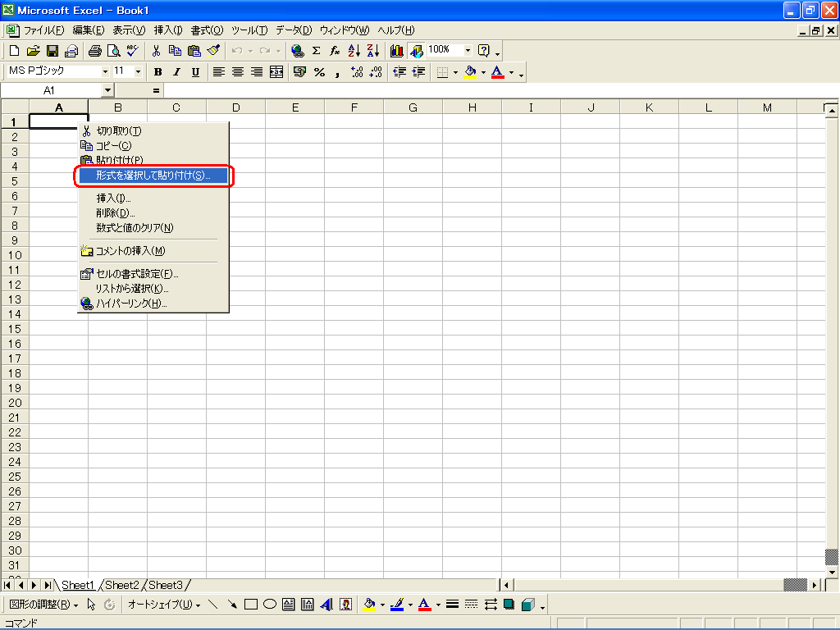The width and height of the screenshot is (840, 630).
Task: Switch to the Sheet3 tab
Action: tap(166, 585)
